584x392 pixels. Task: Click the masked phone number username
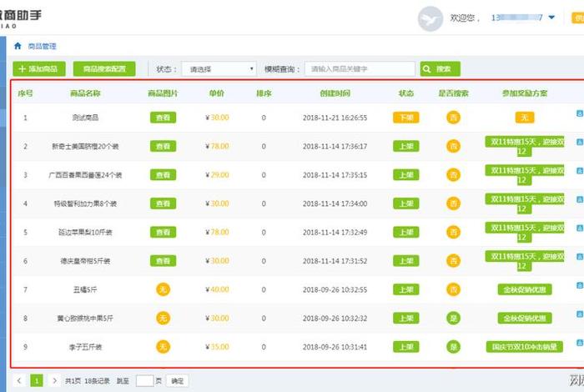click(516, 18)
